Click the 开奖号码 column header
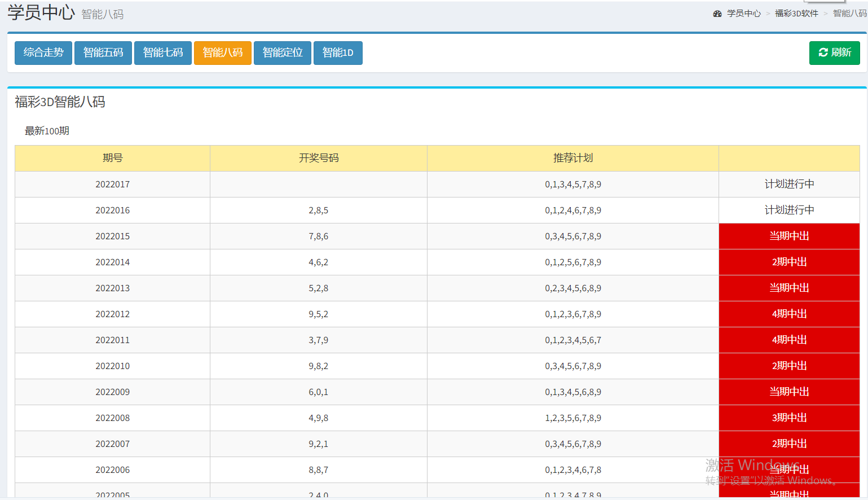868x500 pixels. [x=319, y=158]
